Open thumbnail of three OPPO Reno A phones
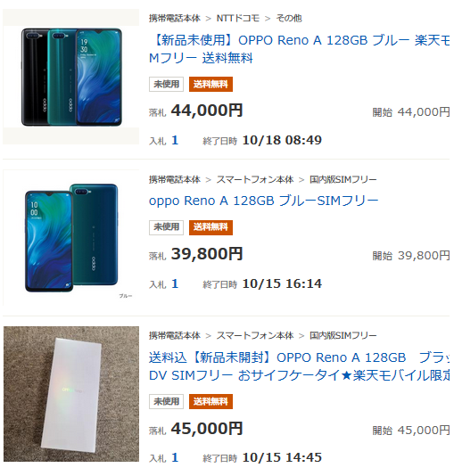Image resolution: width=454 pixels, height=476 pixels. coord(71,77)
